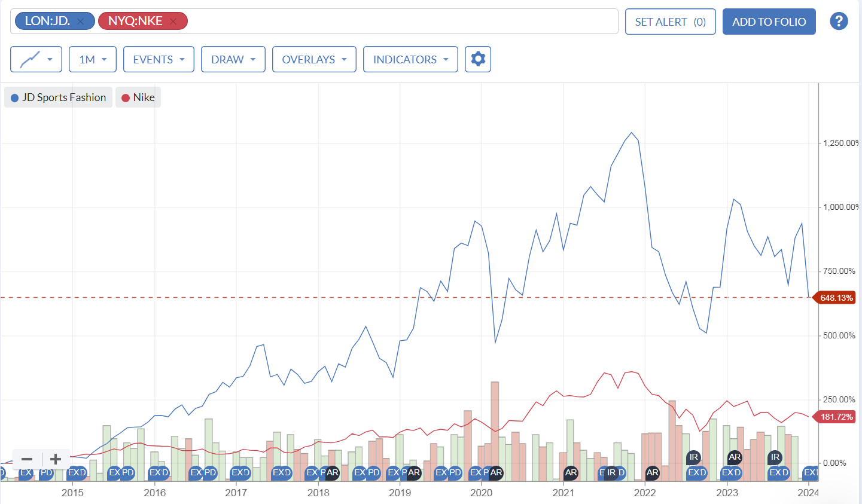Open the PD marker in late 2015
This screenshot has height=504, width=862.
coord(128,472)
